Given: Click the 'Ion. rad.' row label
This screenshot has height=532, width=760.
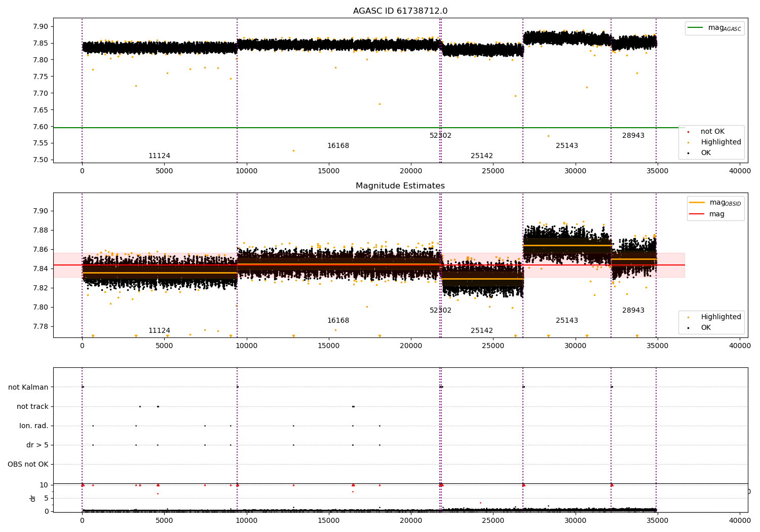Looking at the screenshot, I should (x=34, y=426).
